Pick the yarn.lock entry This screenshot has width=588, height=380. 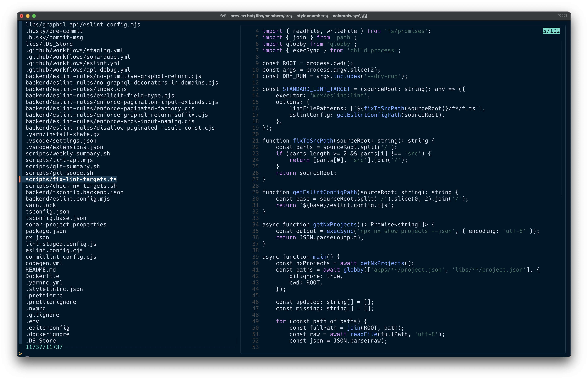tap(40, 205)
